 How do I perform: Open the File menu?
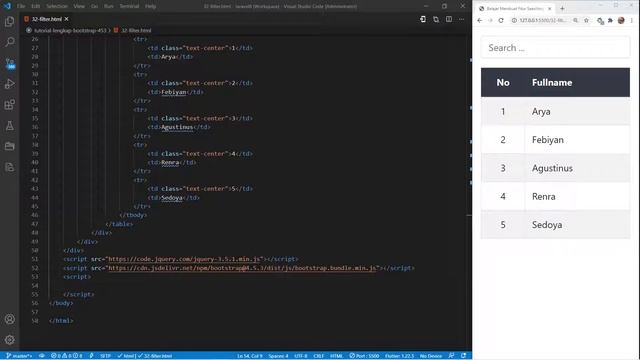pos(21,6)
